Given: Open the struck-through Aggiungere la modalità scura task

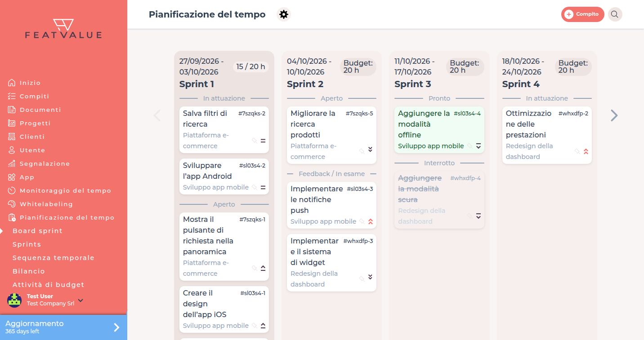Looking at the screenshot, I should pyautogui.click(x=439, y=200).
